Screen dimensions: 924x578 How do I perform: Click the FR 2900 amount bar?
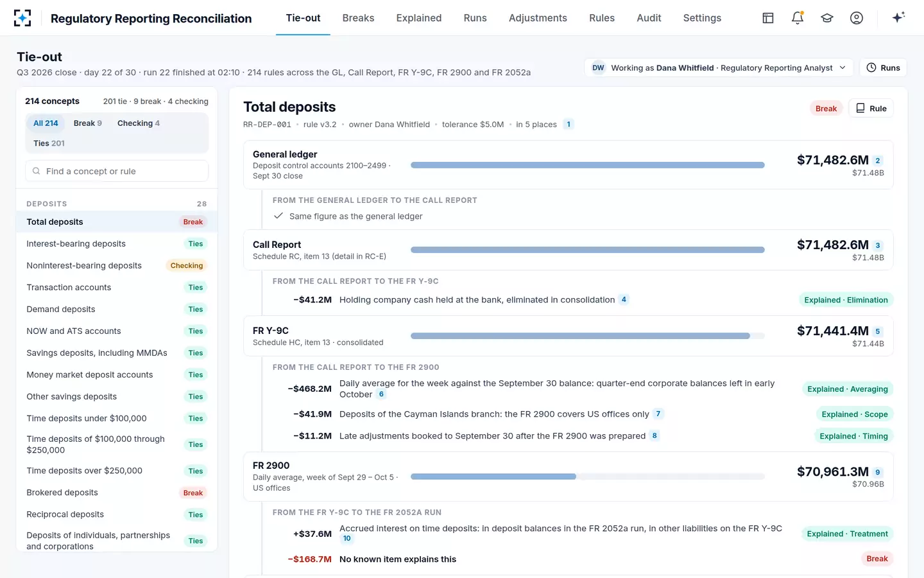(x=588, y=477)
